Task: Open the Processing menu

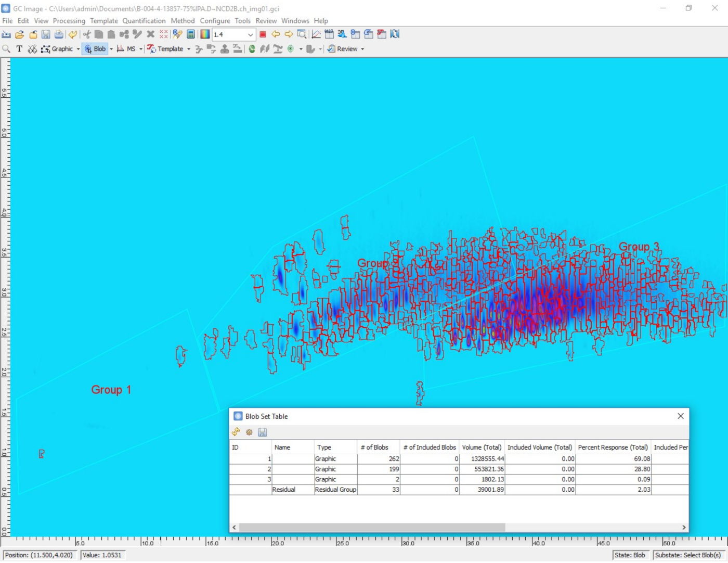Action: coord(69,21)
